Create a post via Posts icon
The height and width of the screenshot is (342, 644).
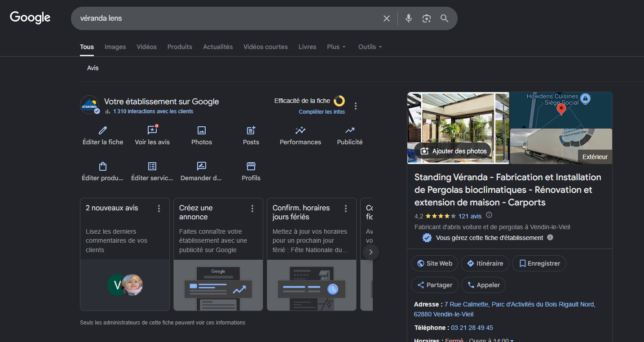click(x=251, y=130)
